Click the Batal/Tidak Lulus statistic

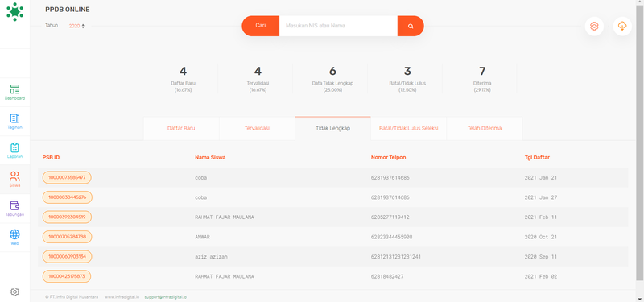coord(407,78)
